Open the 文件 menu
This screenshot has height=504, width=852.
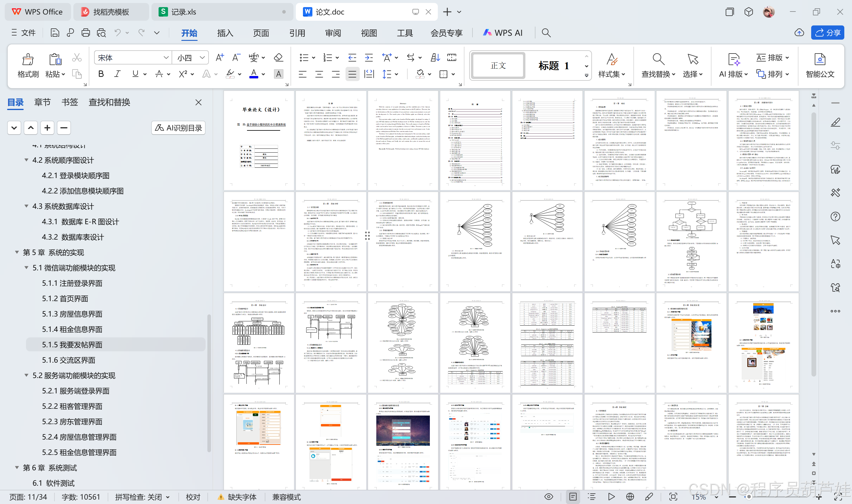click(x=23, y=33)
